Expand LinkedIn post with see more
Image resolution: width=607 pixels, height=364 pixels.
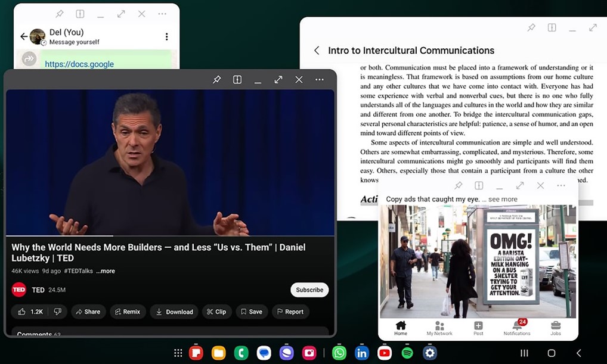pos(503,199)
